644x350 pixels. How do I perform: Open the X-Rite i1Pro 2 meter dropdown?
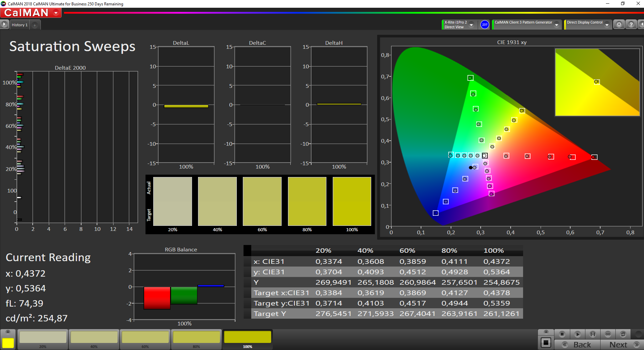click(472, 25)
